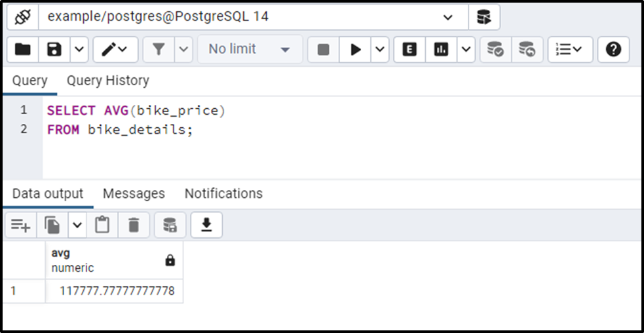This screenshot has height=333, width=644.
Task: Select the result cell 117777.77777777778
Action: [117, 290]
